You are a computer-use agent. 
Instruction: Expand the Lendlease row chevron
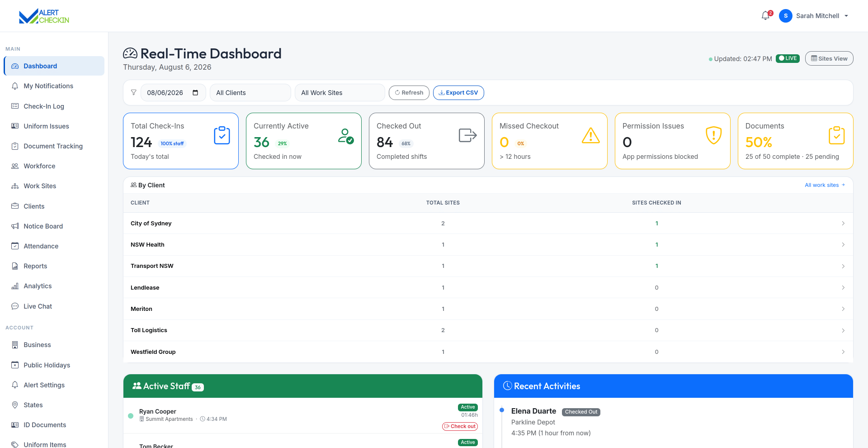[843, 288]
